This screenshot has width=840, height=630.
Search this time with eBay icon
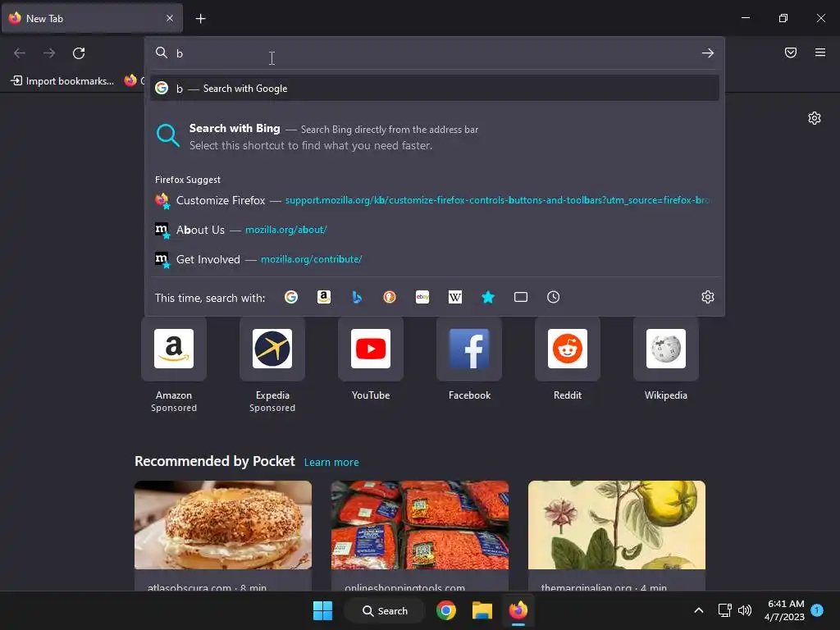click(x=422, y=297)
